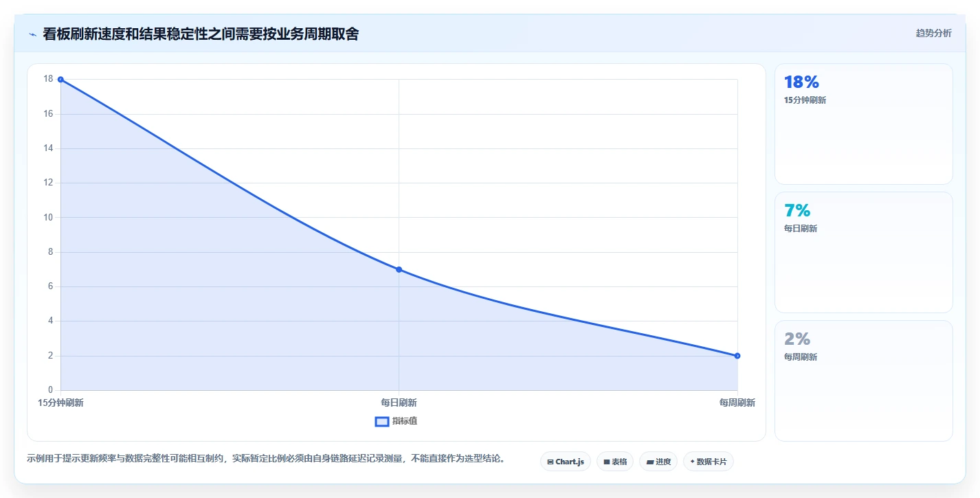This screenshot has height=498, width=980.
Task: Click the 指标值 legend label
Action: click(x=405, y=421)
